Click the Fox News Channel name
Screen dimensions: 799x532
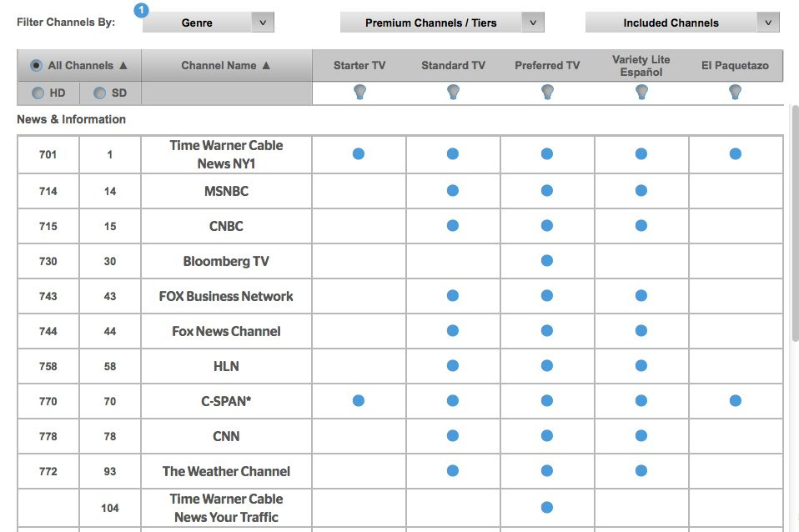tap(226, 331)
